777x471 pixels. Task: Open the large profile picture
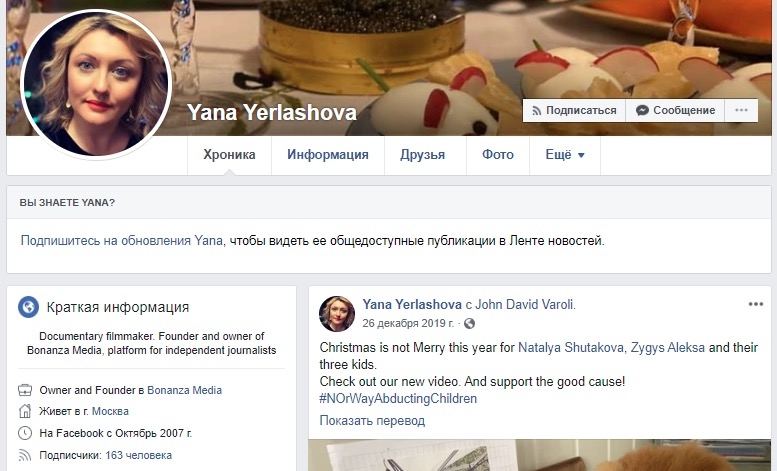pyautogui.click(x=96, y=84)
